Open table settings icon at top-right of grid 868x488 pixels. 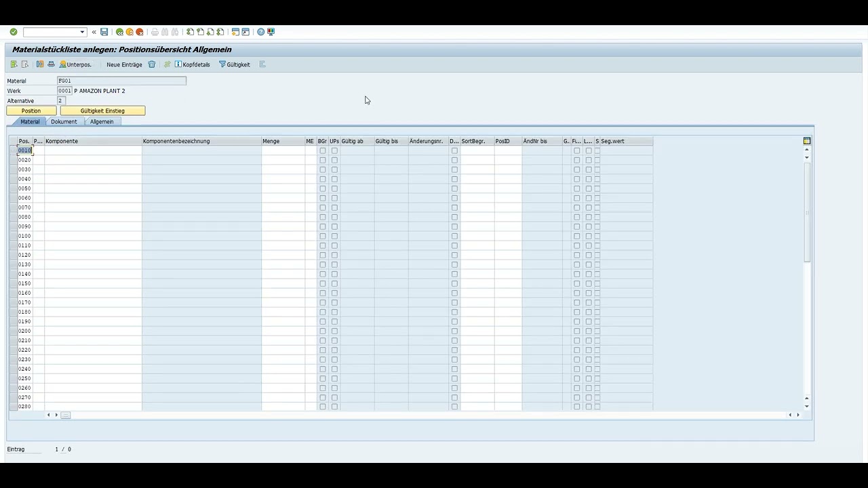[x=807, y=141]
